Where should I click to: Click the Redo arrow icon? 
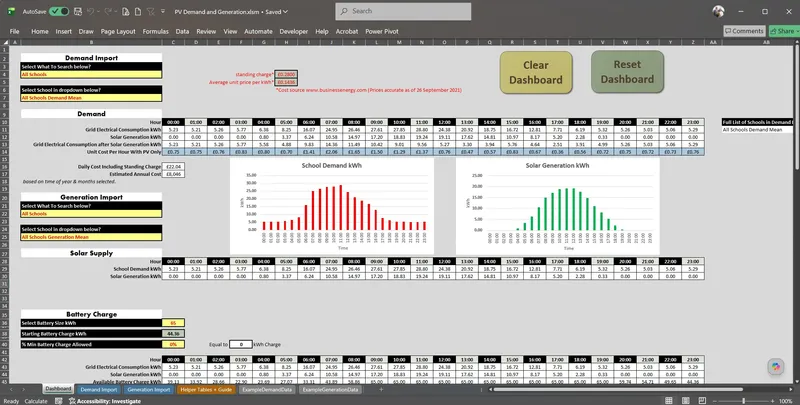[x=108, y=11]
